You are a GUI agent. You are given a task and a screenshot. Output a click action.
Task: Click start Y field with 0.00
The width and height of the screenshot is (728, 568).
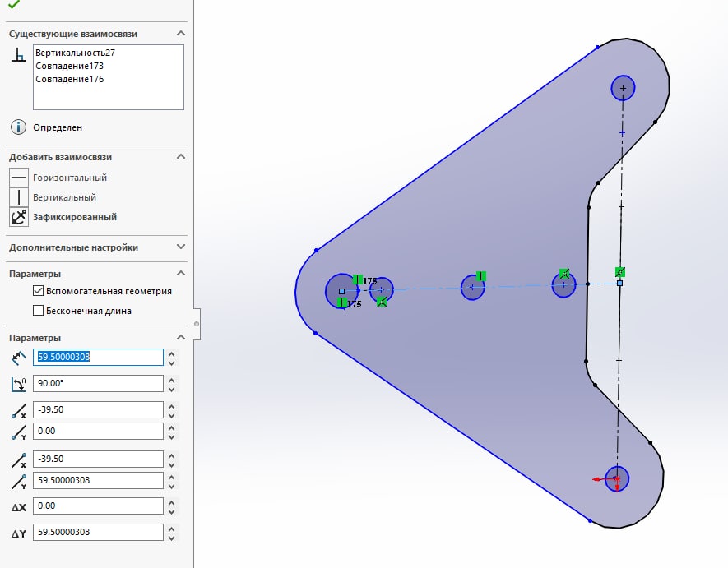tap(98, 431)
